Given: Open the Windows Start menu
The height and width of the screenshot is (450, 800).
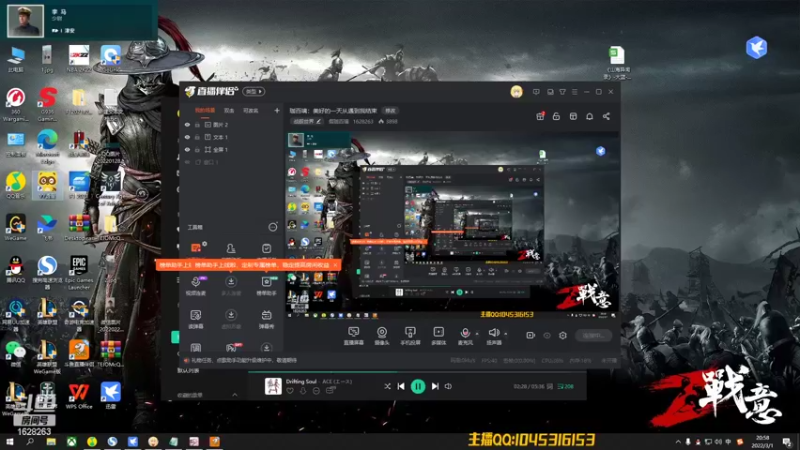Looking at the screenshot, I should (x=9, y=441).
